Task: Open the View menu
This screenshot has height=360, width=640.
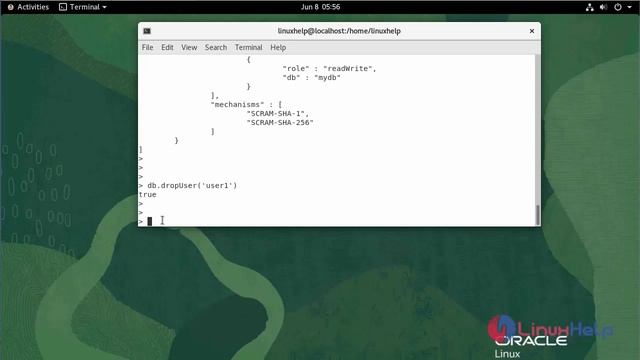Action: click(x=189, y=47)
